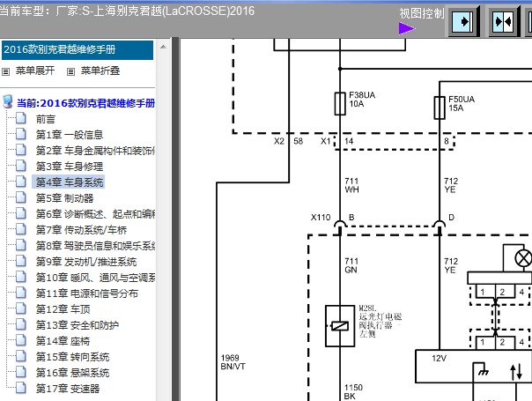
Task: Click the page icon next to 第16章 悬架系统
Action: [x=21, y=372]
